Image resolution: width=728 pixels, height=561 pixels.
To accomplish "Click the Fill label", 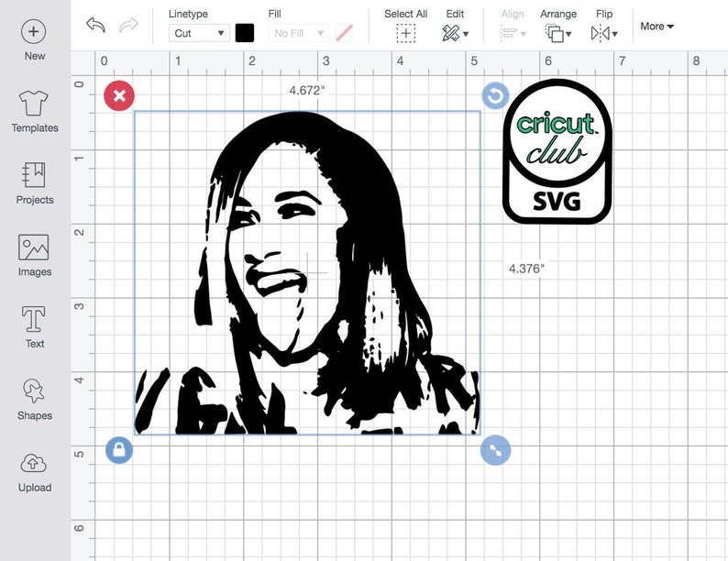I will click(x=275, y=14).
